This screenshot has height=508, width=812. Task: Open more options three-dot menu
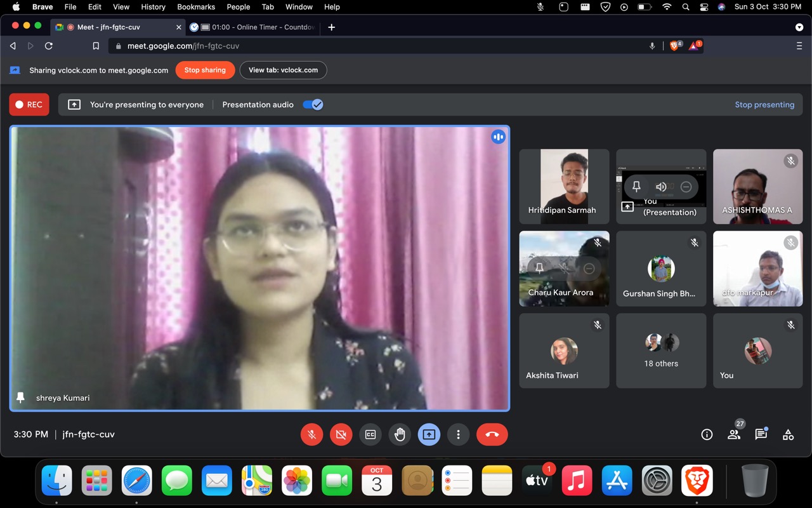(458, 434)
